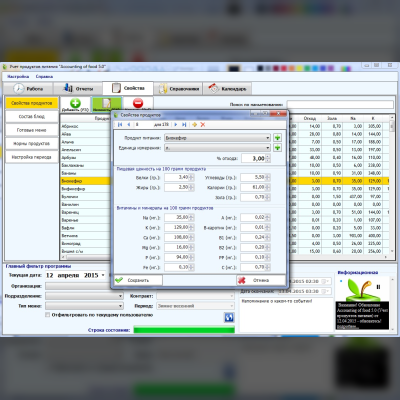Go to previous record in dialog navigator

tap(129, 125)
